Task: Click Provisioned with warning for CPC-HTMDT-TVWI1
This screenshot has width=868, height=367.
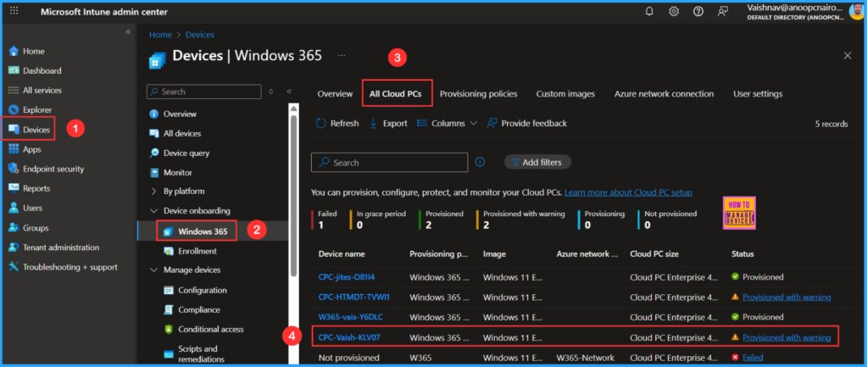Action: coord(787,297)
